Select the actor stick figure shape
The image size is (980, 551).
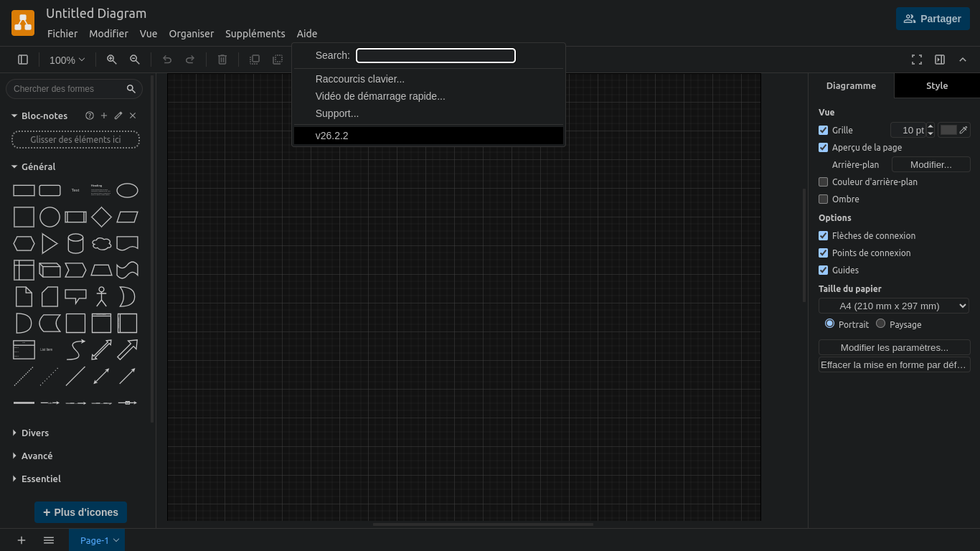pyautogui.click(x=101, y=296)
